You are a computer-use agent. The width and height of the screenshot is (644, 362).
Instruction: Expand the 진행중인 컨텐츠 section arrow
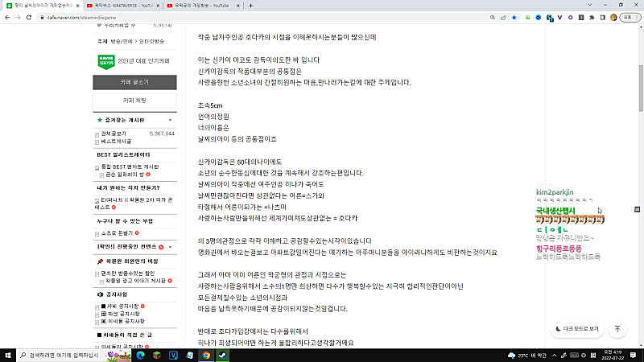click(171, 246)
